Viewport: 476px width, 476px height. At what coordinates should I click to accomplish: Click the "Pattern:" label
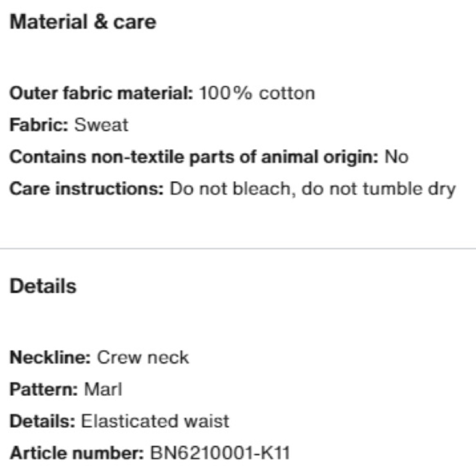tap(44, 389)
